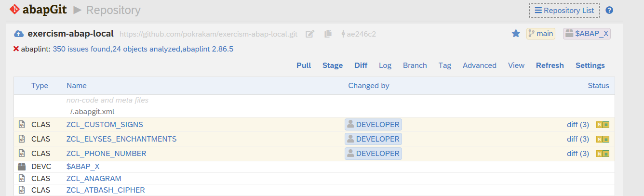Open package $ABAP_X in the list
The height and width of the screenshot is (196, 644).
coord(83,167)
